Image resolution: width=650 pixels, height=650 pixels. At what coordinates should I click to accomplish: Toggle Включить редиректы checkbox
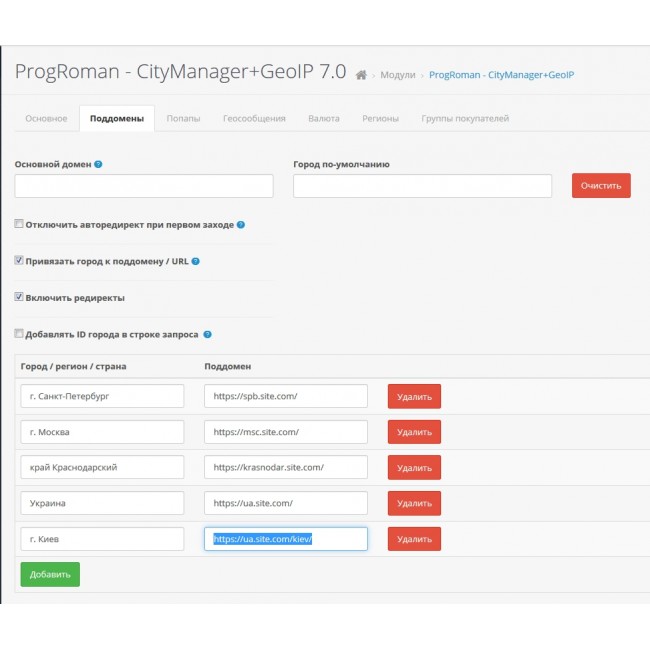coord(19,297)
